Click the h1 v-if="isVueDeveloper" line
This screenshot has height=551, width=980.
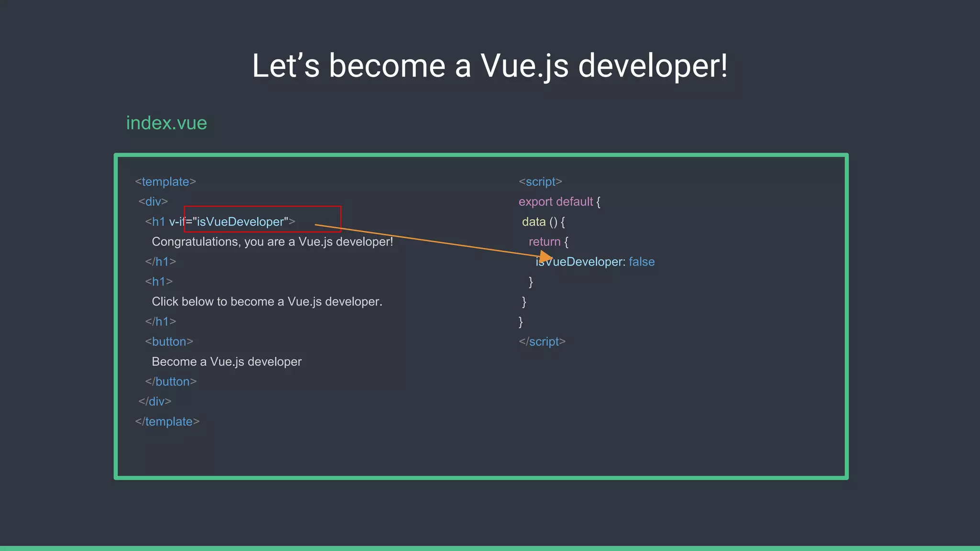[x=220, y=221]
